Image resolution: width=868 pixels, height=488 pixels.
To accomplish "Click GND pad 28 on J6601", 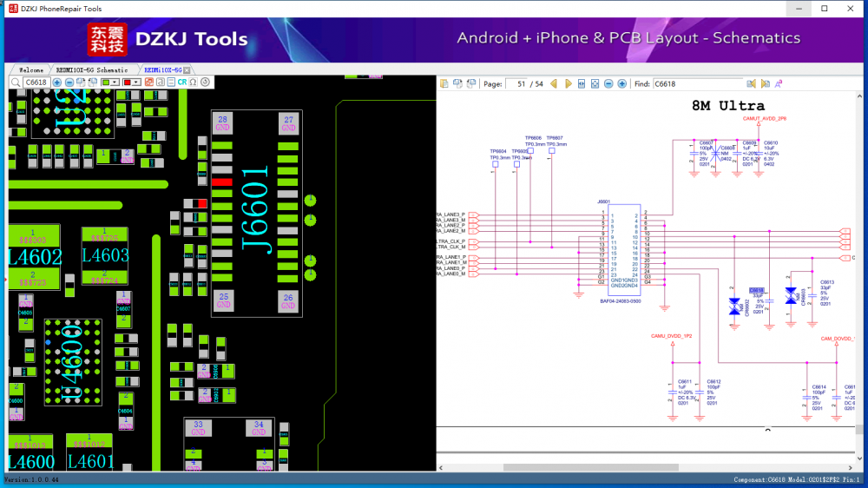I will [x=222, y=123].
